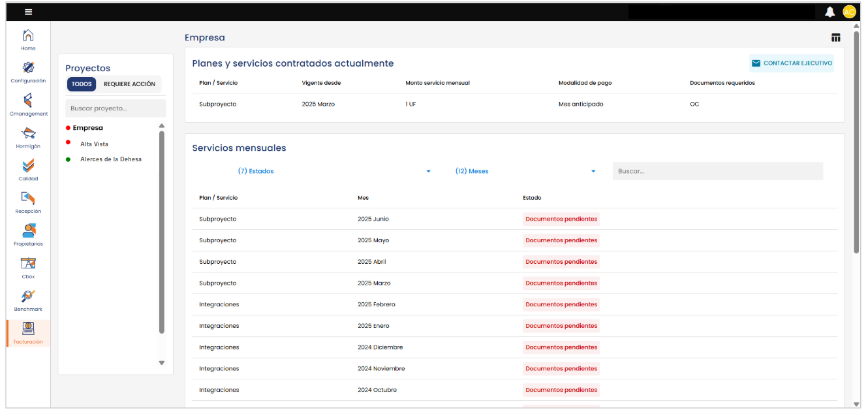Open the hamburger menu icon
The image size is (868, 414).
28,12
